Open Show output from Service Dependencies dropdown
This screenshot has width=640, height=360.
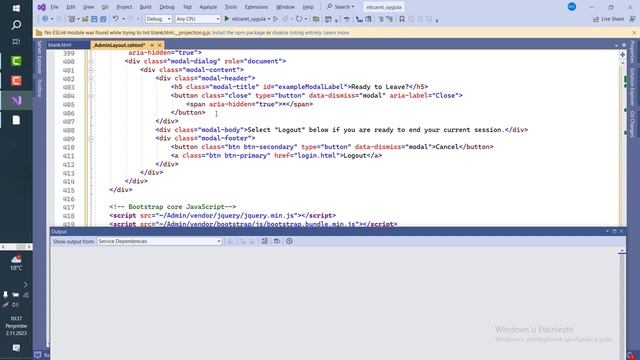[159, 241]
